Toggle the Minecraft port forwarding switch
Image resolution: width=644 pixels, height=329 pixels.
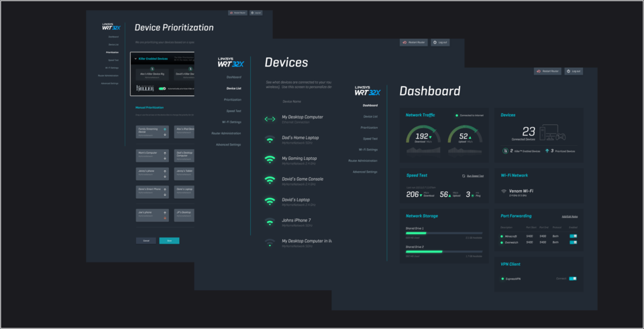point(573,236)
